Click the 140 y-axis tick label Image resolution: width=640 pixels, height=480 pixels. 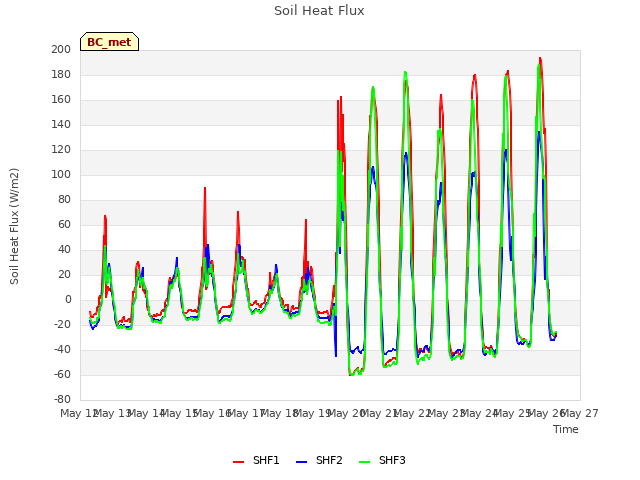[61, 124]
